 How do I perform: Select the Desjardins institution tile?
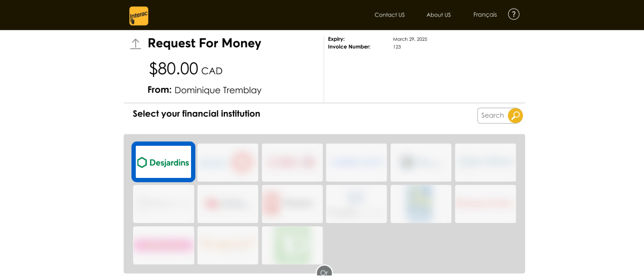point(164,162)
